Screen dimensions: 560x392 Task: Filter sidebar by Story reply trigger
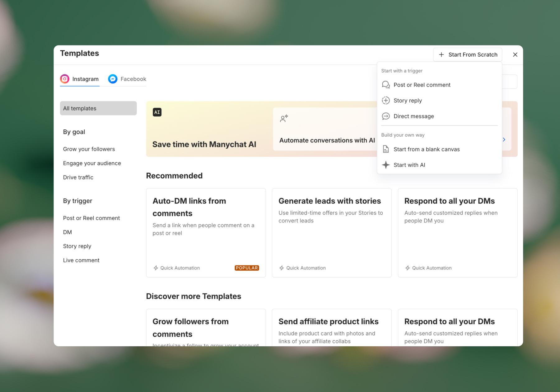(x=77, y=246)
